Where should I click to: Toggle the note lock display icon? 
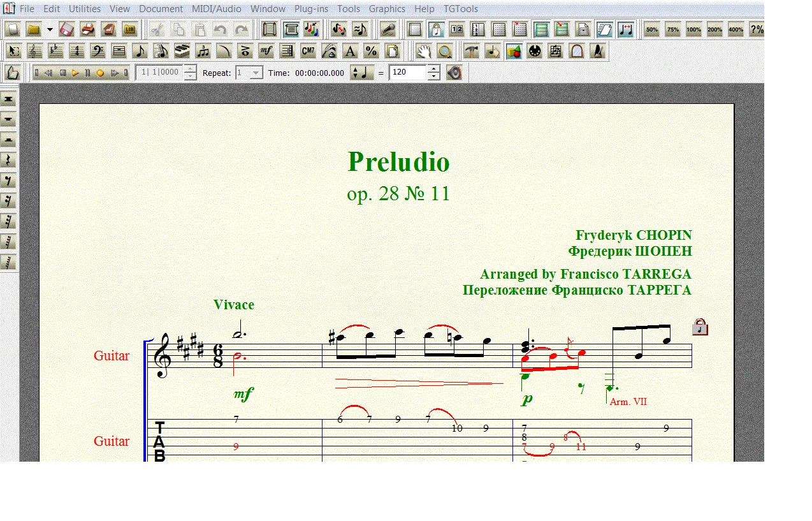click(x=436, y=29)
